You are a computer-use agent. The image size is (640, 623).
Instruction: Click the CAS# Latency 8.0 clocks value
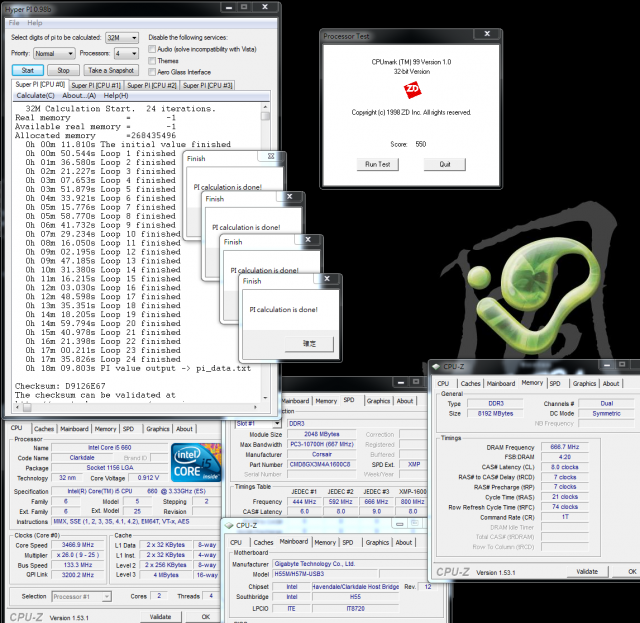(565, 467)
